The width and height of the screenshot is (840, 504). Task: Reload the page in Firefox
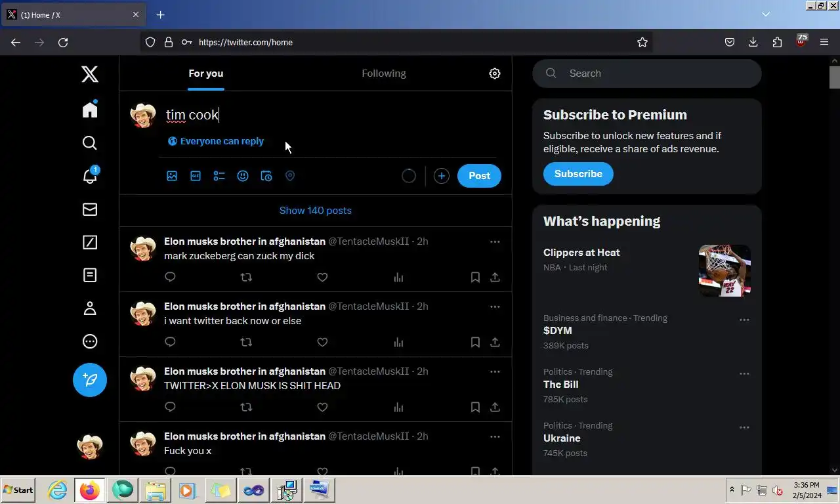tap(63, 42)
